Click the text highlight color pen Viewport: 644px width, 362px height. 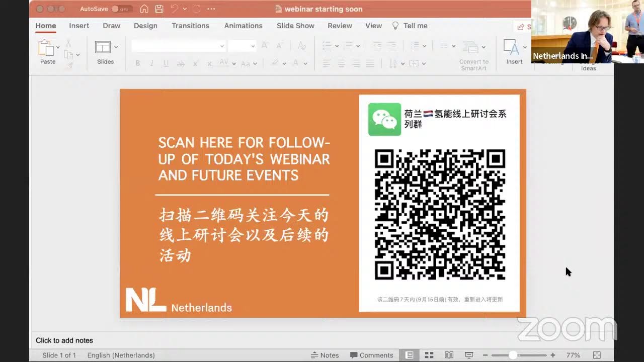pos(275,63)
